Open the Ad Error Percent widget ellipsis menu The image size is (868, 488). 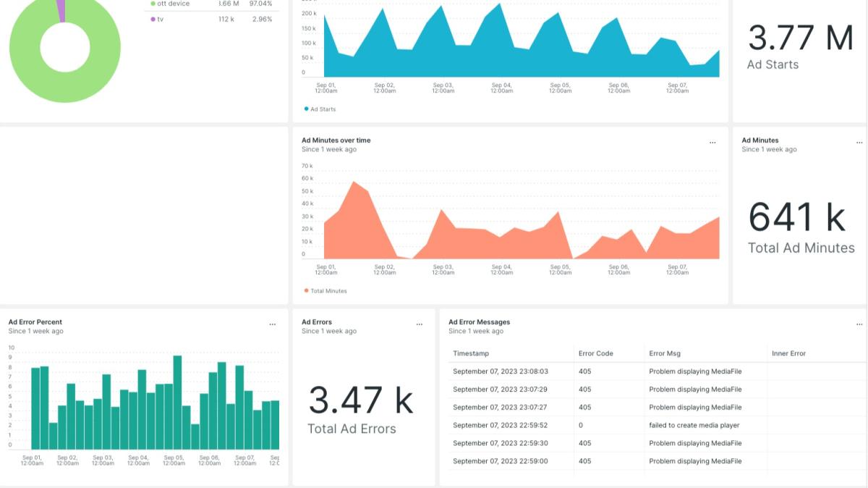(272, 325)
